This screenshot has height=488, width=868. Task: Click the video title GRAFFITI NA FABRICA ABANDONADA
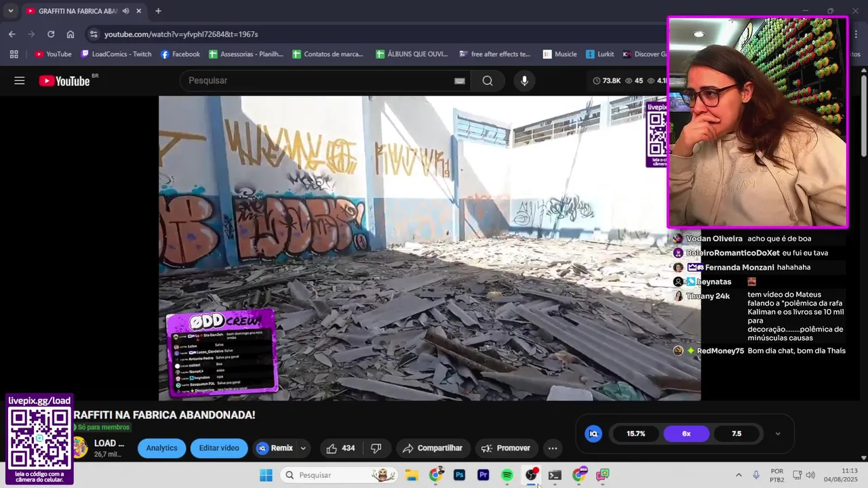(165, 415)
